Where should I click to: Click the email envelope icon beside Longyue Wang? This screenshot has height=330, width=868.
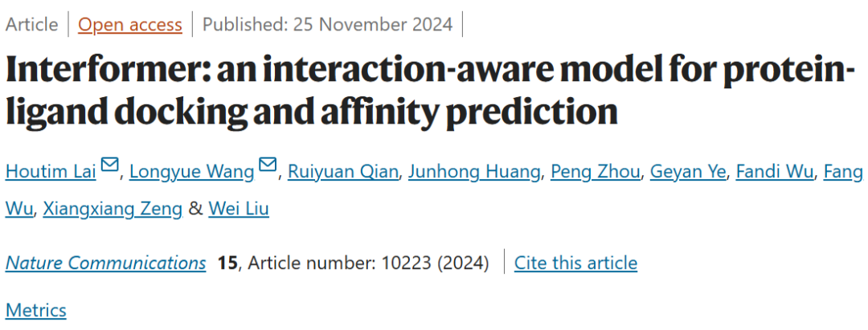[268, 166]
